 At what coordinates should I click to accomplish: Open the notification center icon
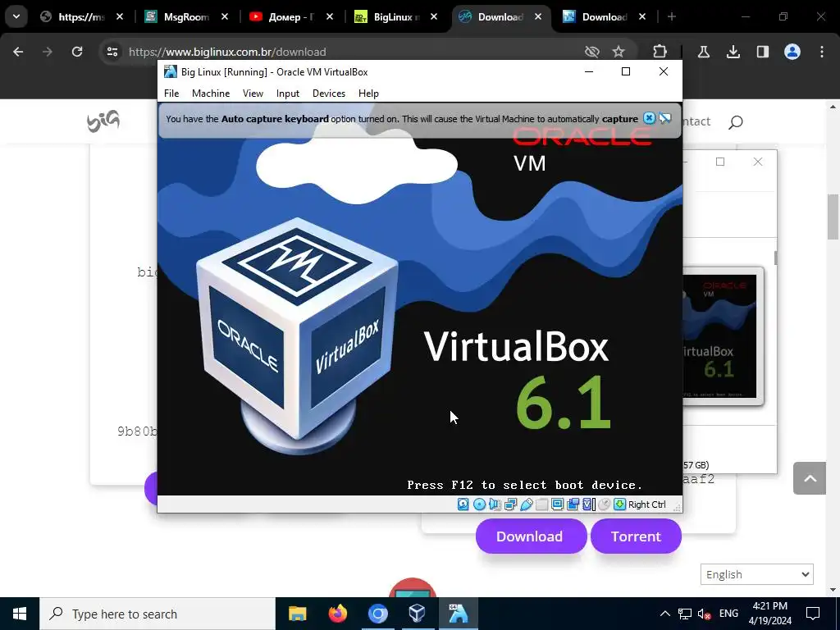point(813,614)
